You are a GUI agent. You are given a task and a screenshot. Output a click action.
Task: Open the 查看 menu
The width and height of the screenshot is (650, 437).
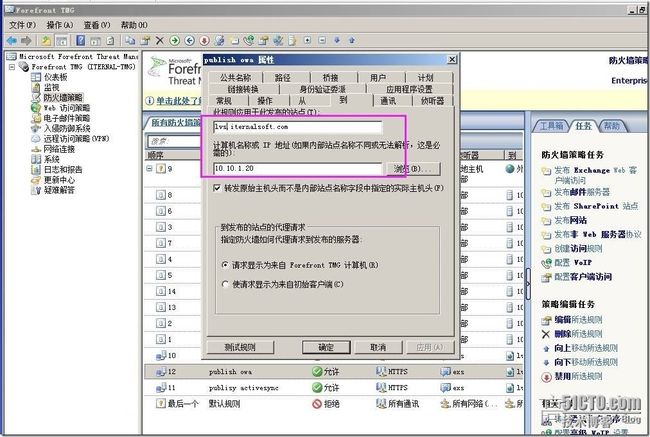coord(97,25)
